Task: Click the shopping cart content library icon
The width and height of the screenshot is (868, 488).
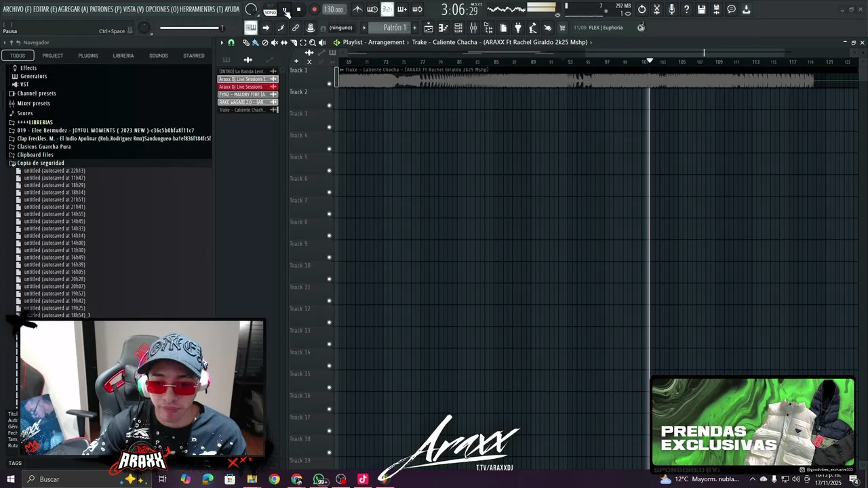Action: [562, 28]
